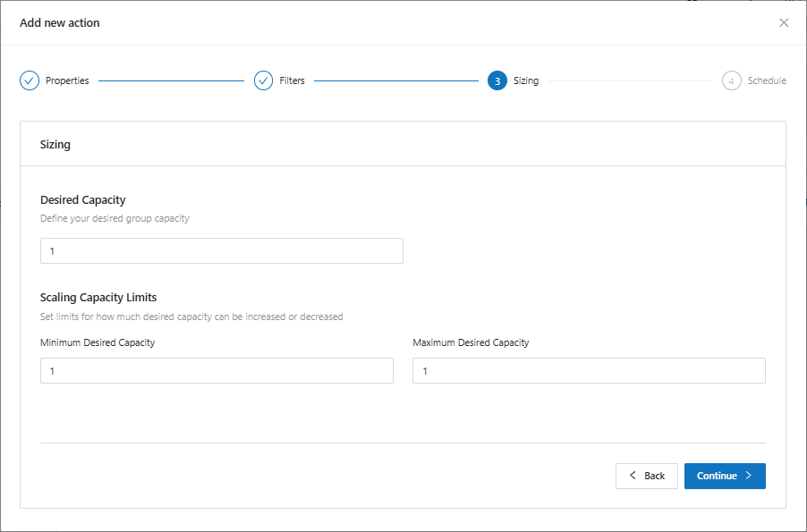Click into the Maximum Desired Capacity field
Viewport: 807px width, 532px height.
[x=588, y=371]
